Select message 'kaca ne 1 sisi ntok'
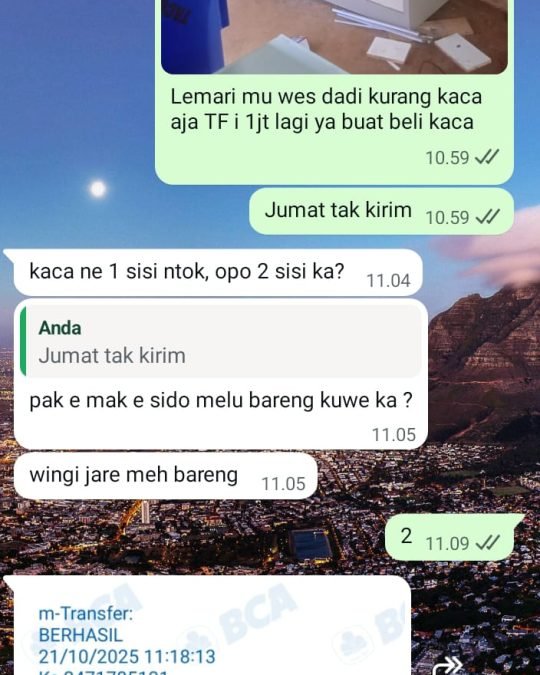This screenshot has height=675, width=540. (218, 272)
